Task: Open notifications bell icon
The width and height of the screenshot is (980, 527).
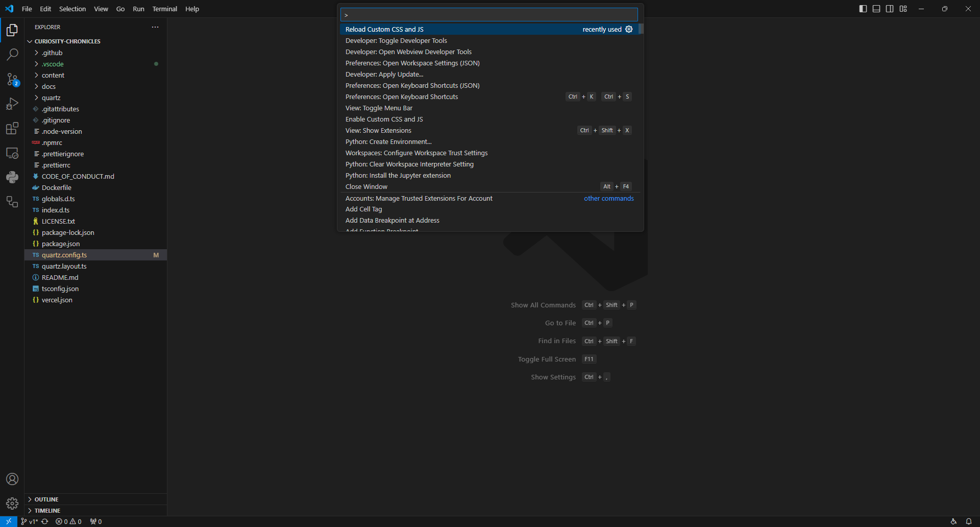Action: tap(969, 521)
